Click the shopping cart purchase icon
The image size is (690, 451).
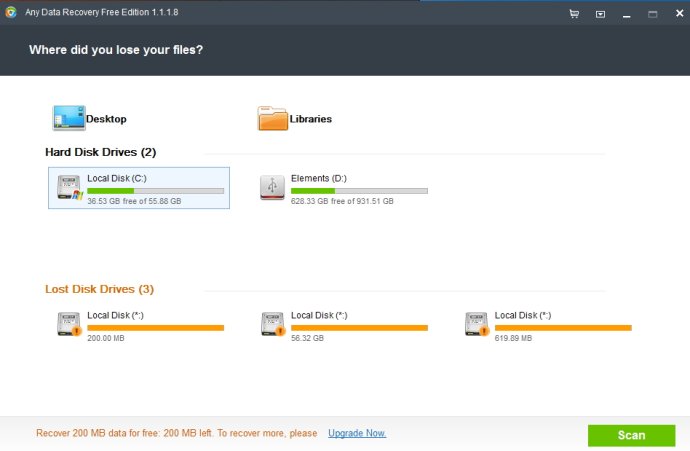[x=574, y=14]
